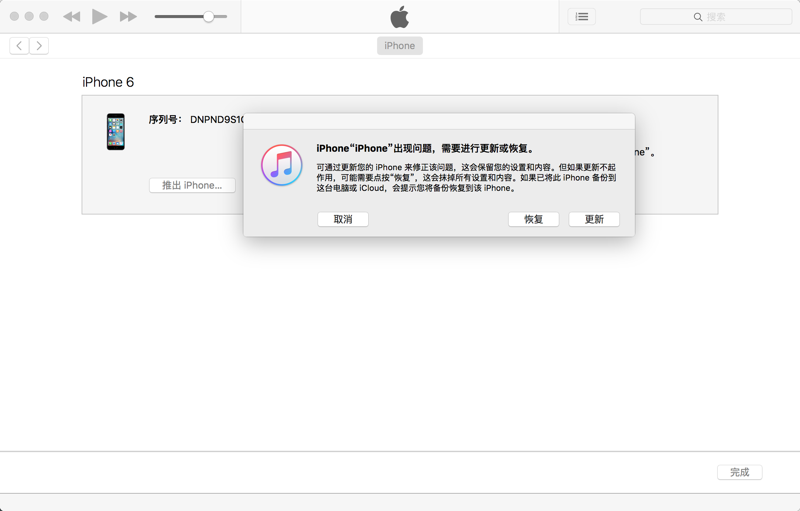The image size is (800, 511).
Task: Skip forward with the fast-forward button
Action: pos(128,17)
